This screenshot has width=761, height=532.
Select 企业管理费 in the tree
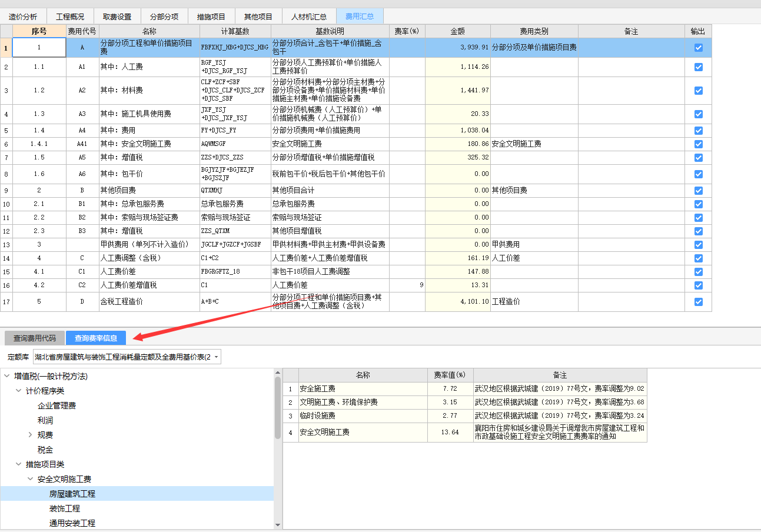tap(57, 405)
